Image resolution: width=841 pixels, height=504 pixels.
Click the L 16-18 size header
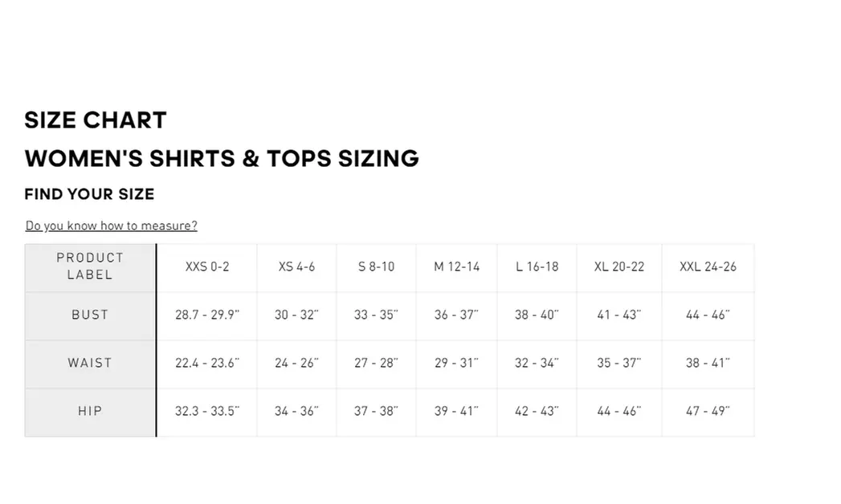[x=537, y=266]
